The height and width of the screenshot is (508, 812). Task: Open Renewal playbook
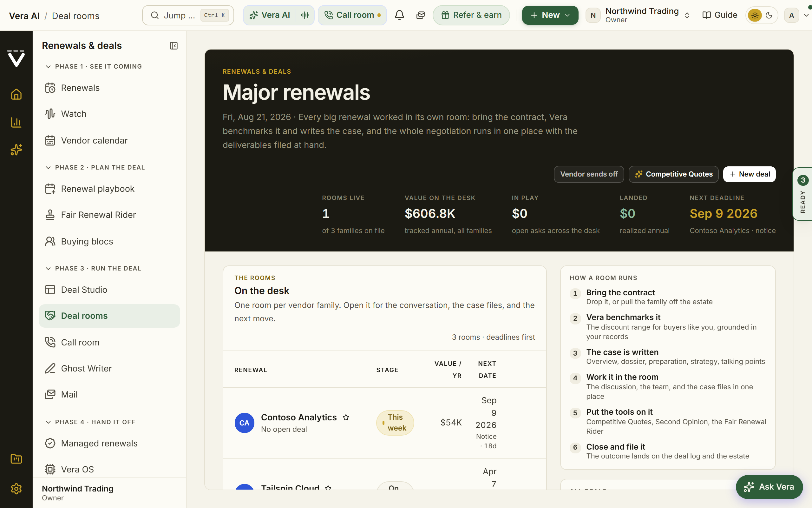pyautogui.click(x=109, y=189)
